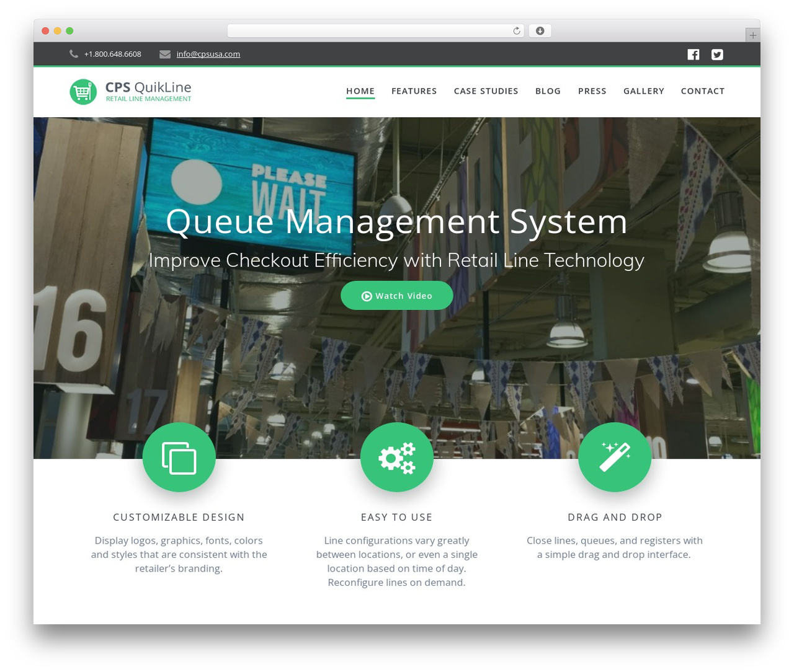Click the info@cpsusa.com email link

click(x=208, y=54)
